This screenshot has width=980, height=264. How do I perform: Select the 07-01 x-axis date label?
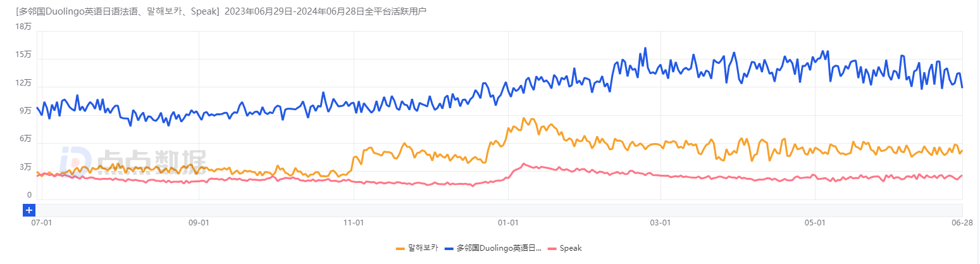click(41, 223)
